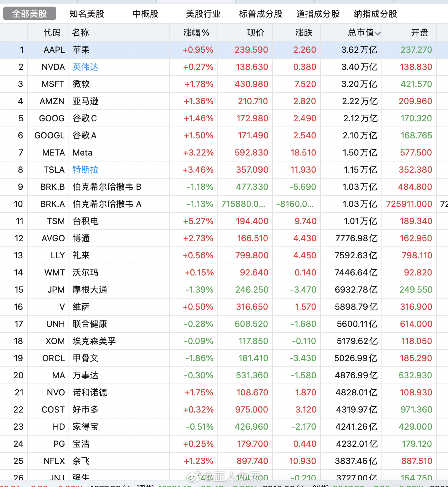Screen dimensions: 448x487
Task: Sort by 涨跌 column header
Action: coord(304,33)
